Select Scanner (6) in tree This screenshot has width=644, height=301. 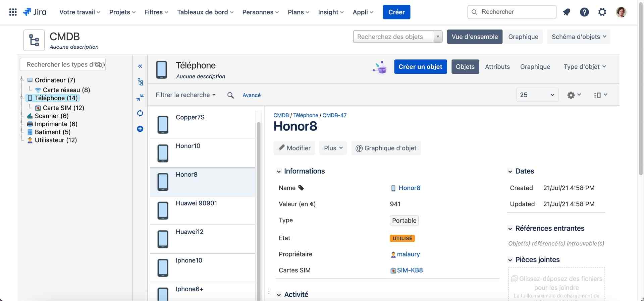(52, 116)
